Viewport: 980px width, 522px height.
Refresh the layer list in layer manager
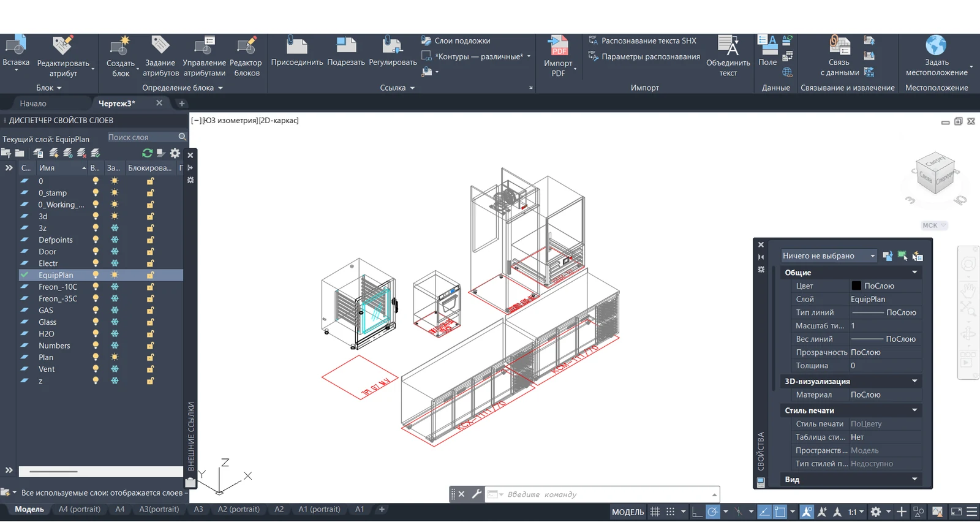click(147, 153)
